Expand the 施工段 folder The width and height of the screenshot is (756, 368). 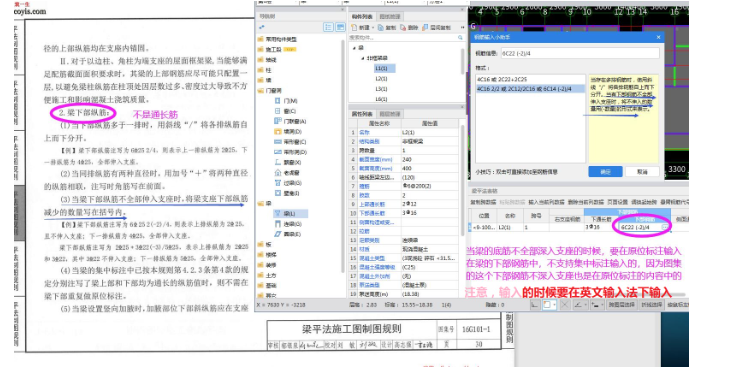click(261, 49)
